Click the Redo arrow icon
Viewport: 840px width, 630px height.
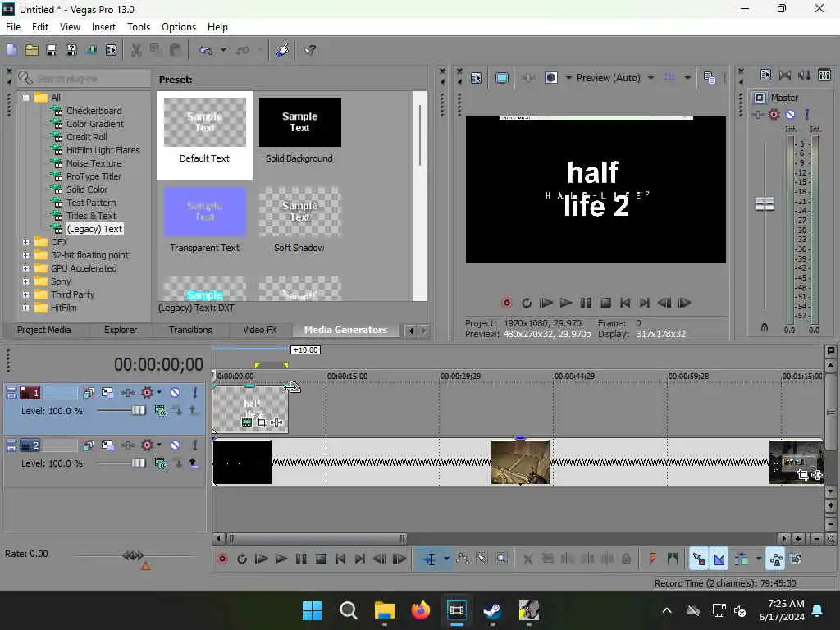tap(243, 50)
